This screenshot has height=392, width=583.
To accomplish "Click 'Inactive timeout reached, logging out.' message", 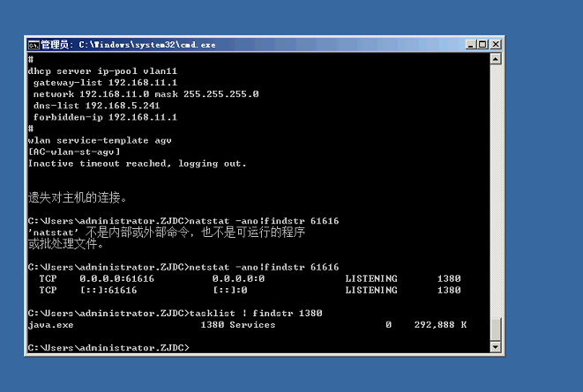I will coord(138,163).
